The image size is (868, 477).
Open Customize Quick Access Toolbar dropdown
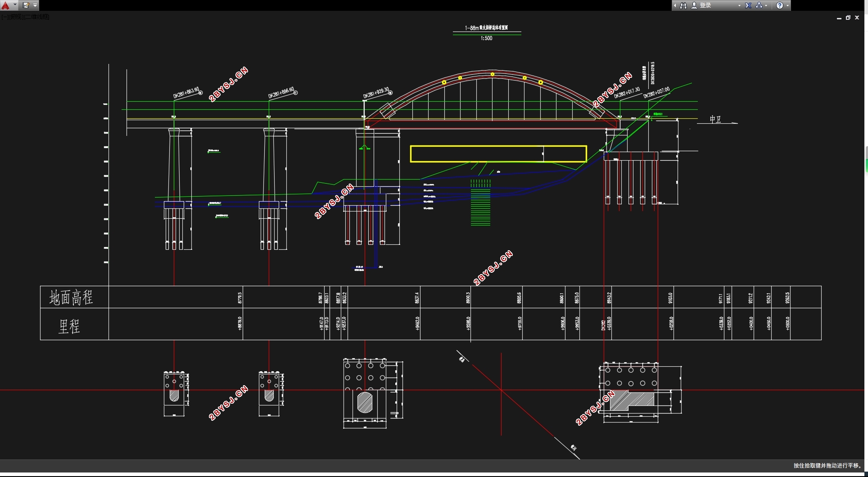(35, 5)
